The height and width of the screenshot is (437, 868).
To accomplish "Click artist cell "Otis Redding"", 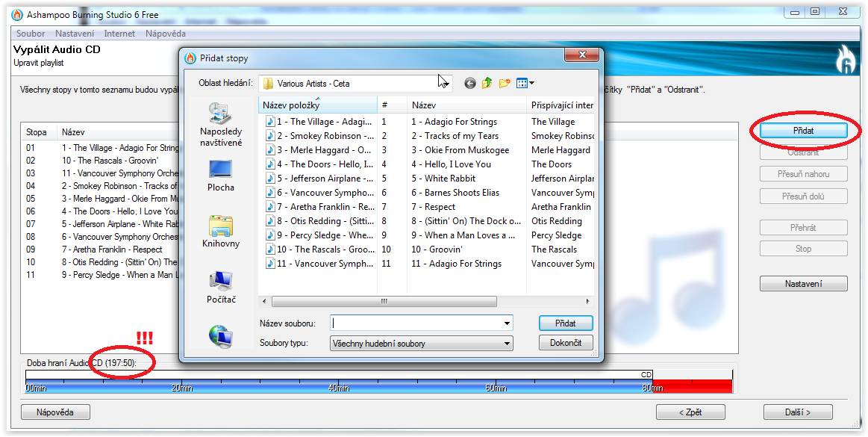I will 556,221.
